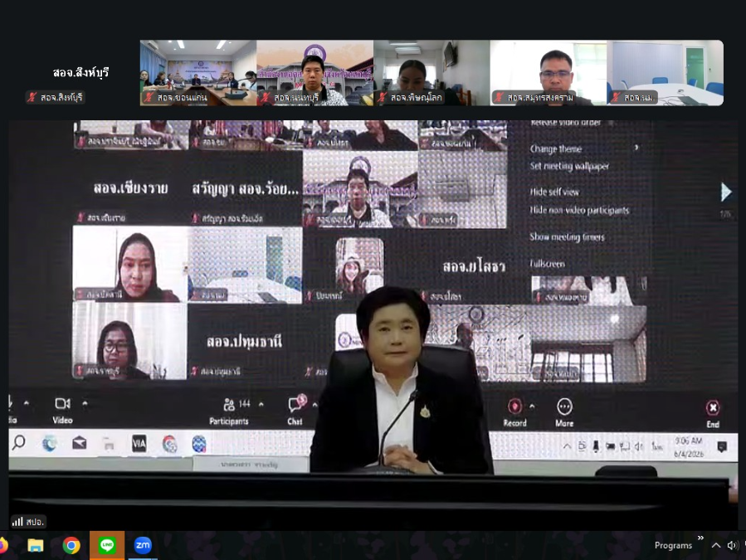The width and height of the screenshot is (746, 560).
Task: Click the speaker volume icon in system tray
Action: click(732, 545)
